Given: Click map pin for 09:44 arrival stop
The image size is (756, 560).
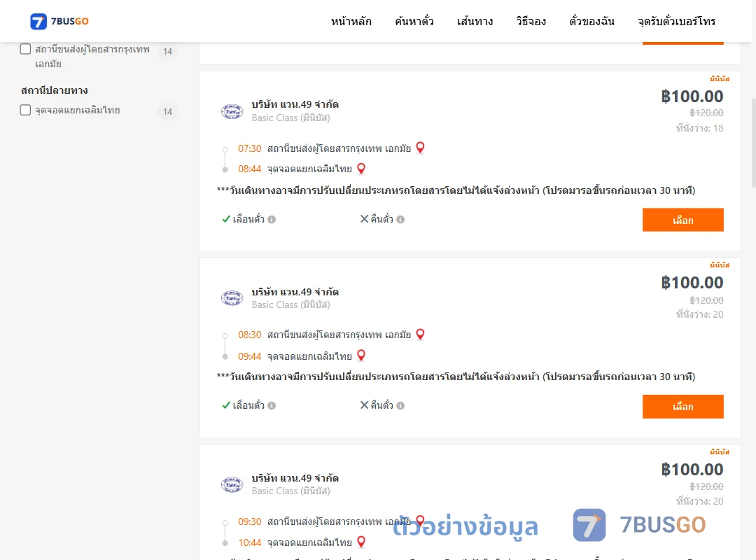Looking at the screenshot, I should pos(361,356).
